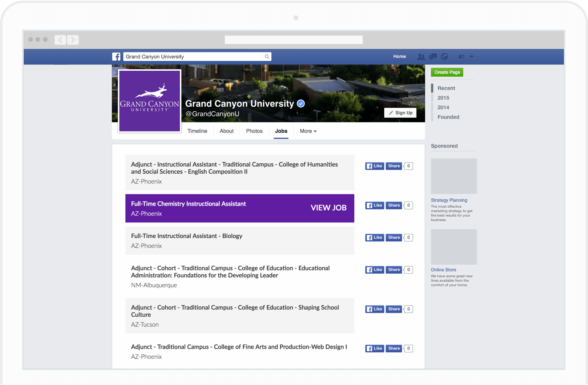The height and width of the screenshot is (385, 588).
Task: Open the English Composition II adjunct job
Action: (x=240, y=173)
